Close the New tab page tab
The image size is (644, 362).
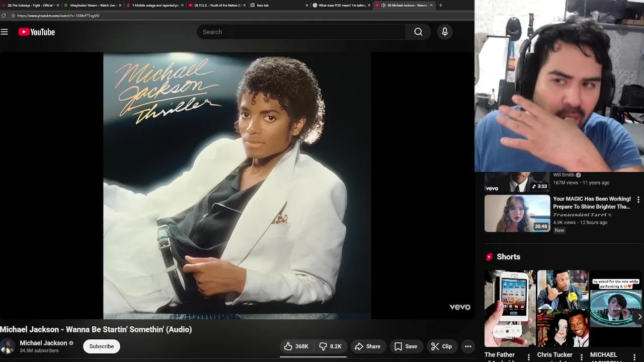(x=307, y=5)
